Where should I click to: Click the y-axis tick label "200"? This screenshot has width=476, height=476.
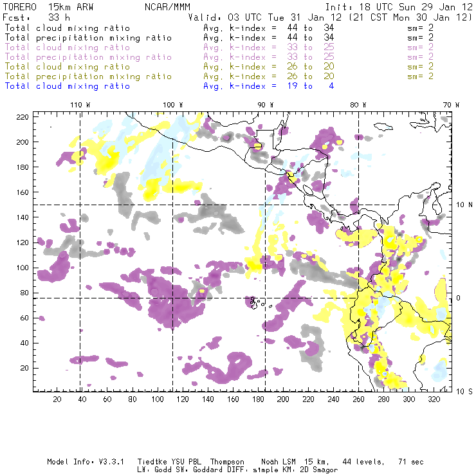pyautogui.click(x=23, y=142)
